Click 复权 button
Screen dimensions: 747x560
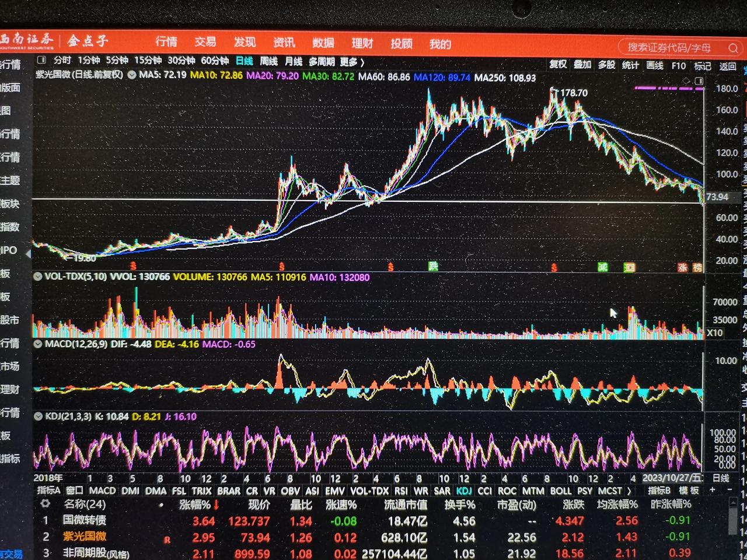pyautogui.click(x=558, y=64)
